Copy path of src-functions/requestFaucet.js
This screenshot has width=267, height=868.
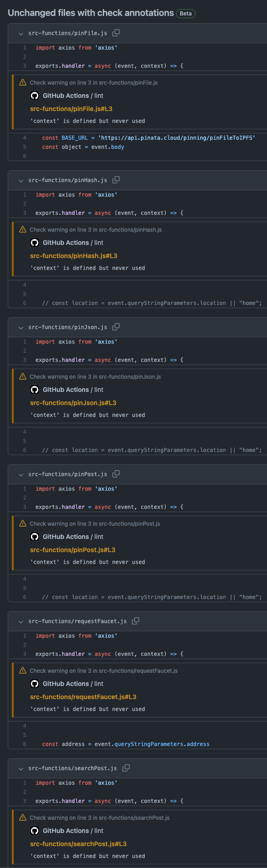click(x=136, y=621)
